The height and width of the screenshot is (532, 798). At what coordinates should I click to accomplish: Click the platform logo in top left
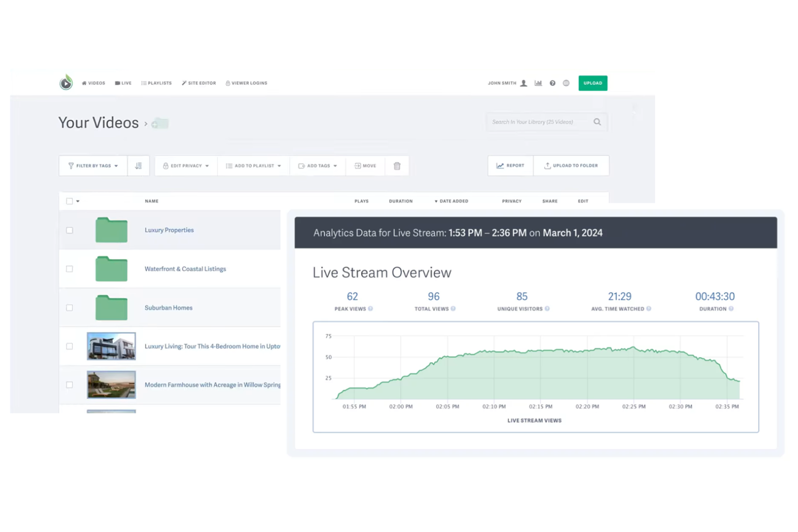pos(66,82)
